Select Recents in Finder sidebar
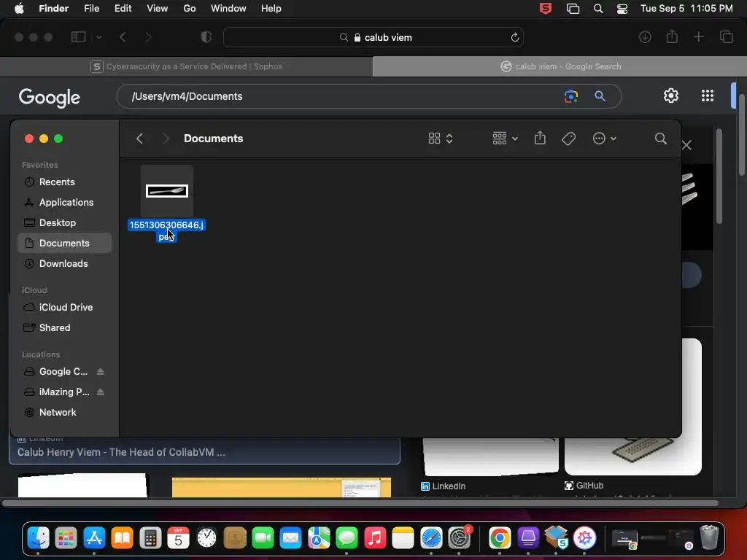This screenshot has width=747, height=560. point(64,182)
